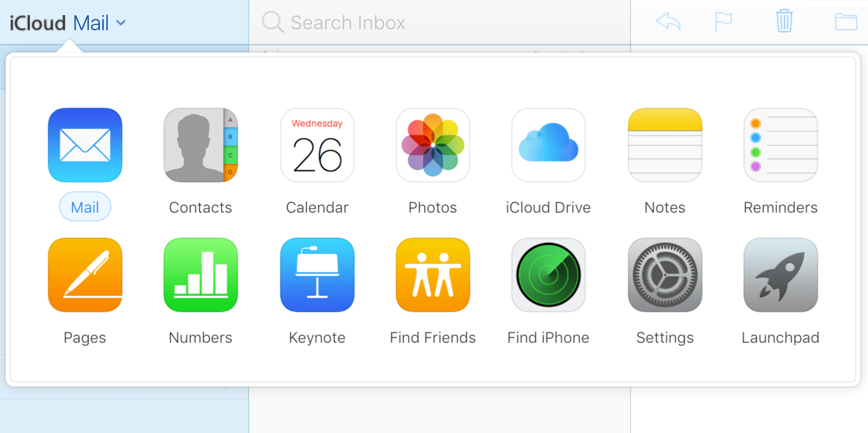Open the Contacts app icon
868x433 pixels.
click(200, 145)
